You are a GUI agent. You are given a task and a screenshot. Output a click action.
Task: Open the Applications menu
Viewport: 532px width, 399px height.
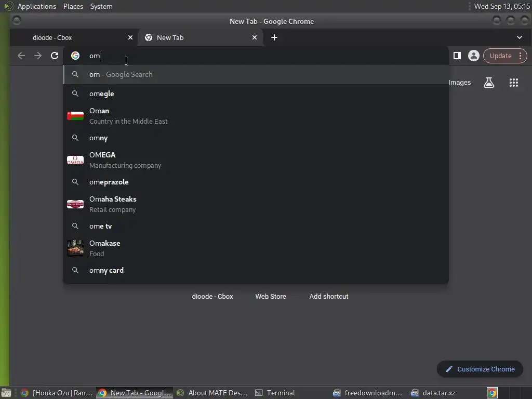click(37, 6)
